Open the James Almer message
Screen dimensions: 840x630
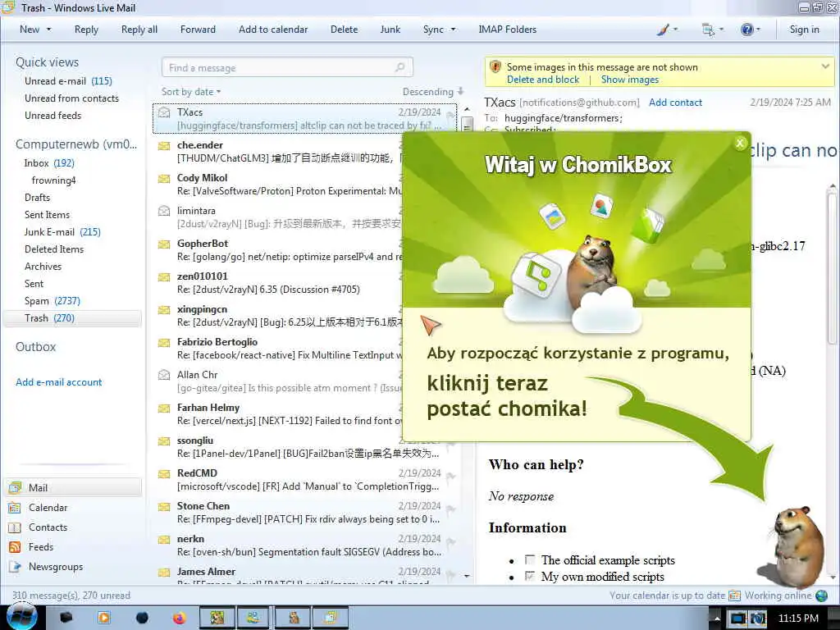(304, 575)
